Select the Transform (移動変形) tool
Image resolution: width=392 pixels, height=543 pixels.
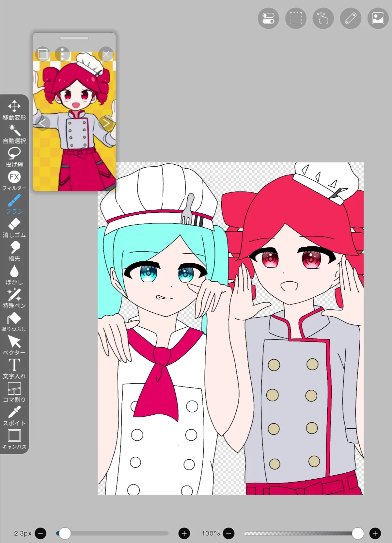(x=14, y=110)
